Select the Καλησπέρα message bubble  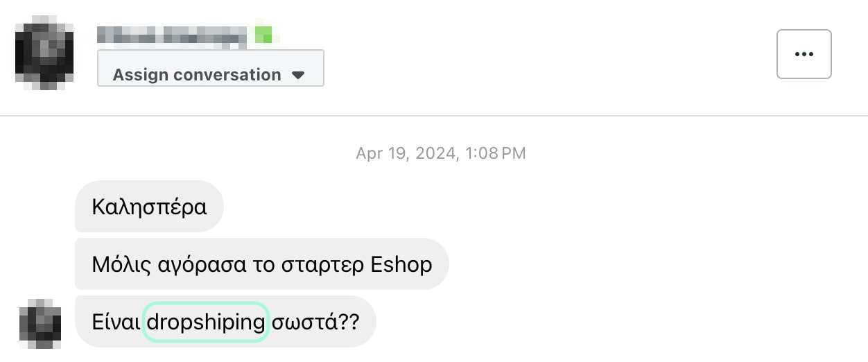click(149, 207)
